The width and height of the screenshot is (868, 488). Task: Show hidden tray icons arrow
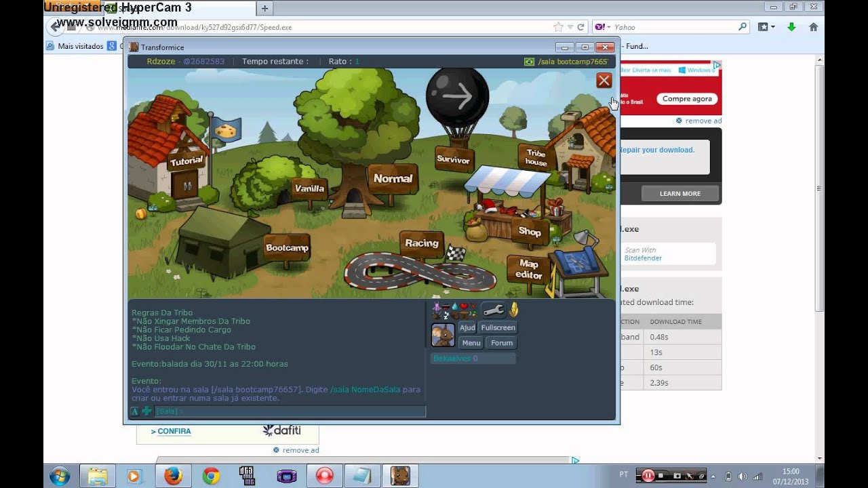(x=713, y=476)
